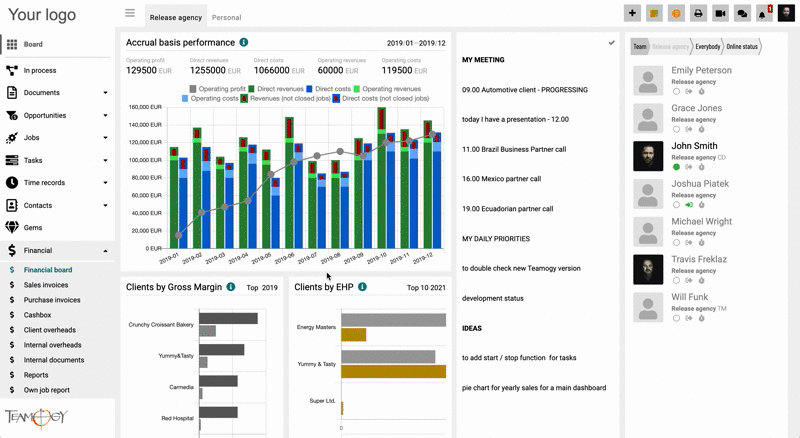Switch to the Personal tab
The height and width of the screenshot is (438, 800).
click(x=227, y=17)
